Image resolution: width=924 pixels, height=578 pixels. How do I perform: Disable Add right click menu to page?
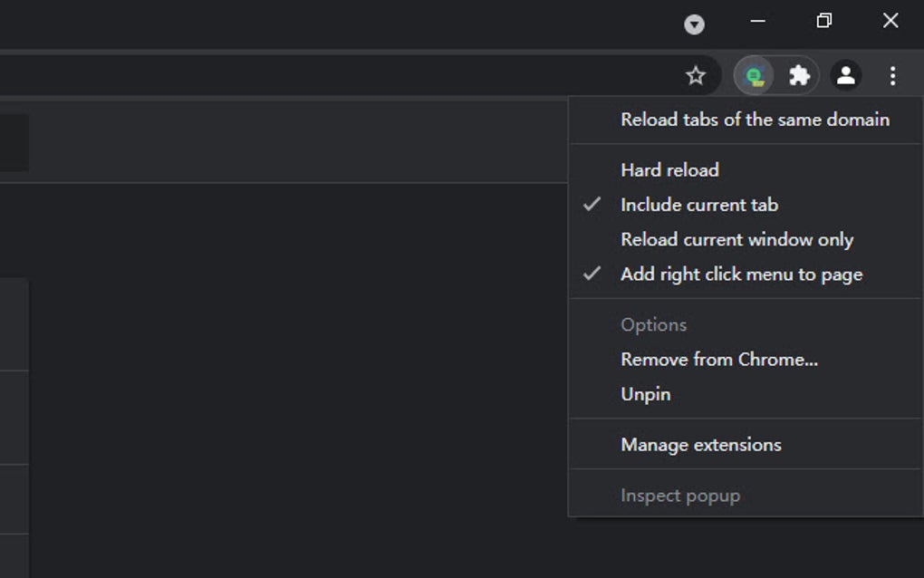tap(741, 274)
